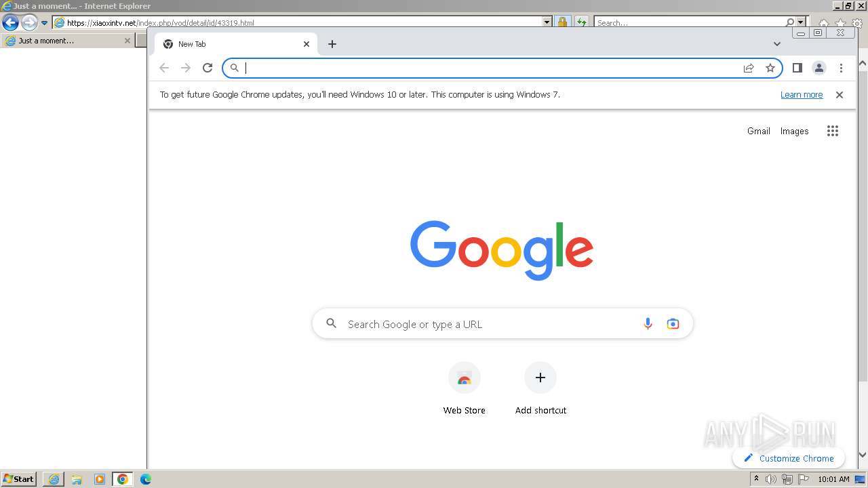This screenshot has height=488, width=868.
Task: Click Internet Explorer search box
Action: point(690,22)
